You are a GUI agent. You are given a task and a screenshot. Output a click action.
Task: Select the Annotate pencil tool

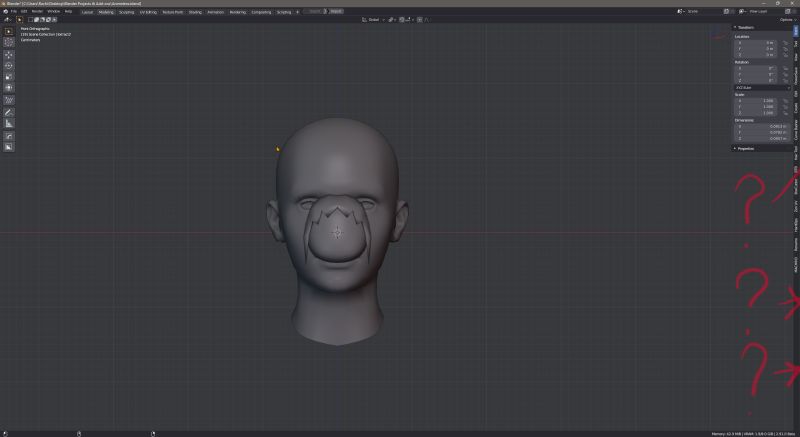[9, 112]
